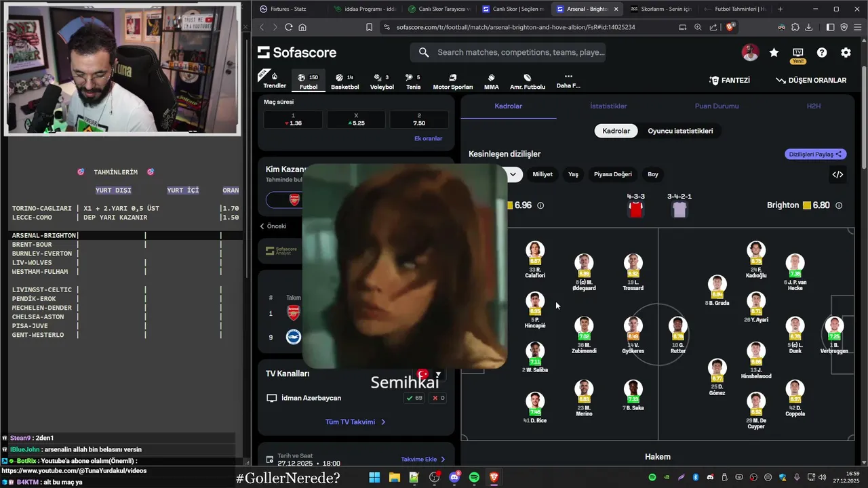Open new browser tab
The width and height of the screenshot is (868, 488).
pos(780,9)
